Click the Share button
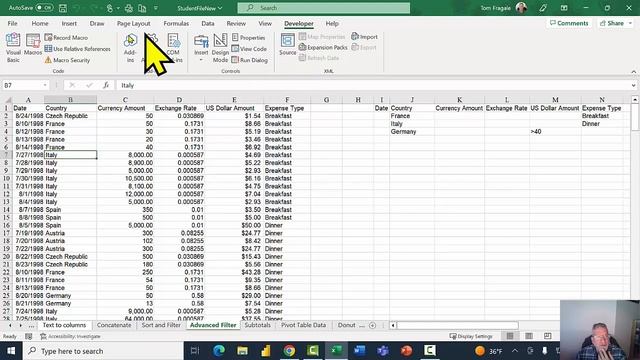Screen dimensions: 640x360 (x=611, y=23)
